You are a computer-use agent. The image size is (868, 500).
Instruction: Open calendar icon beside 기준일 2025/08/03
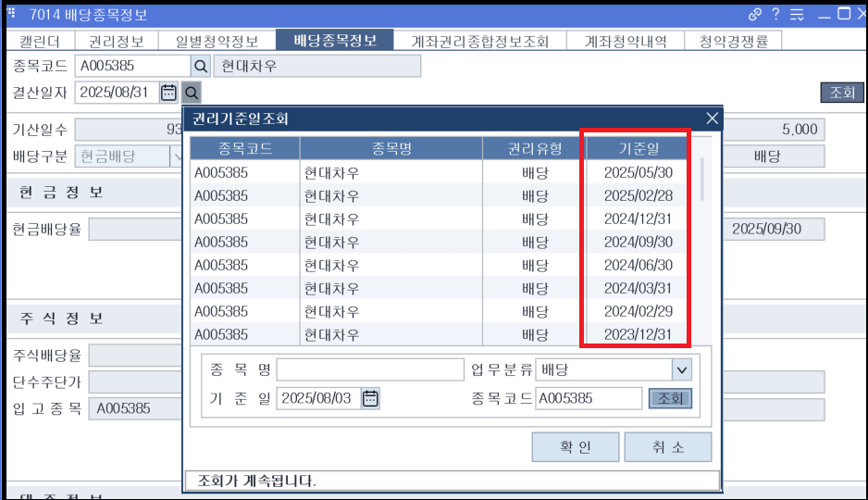click(370, 398)
